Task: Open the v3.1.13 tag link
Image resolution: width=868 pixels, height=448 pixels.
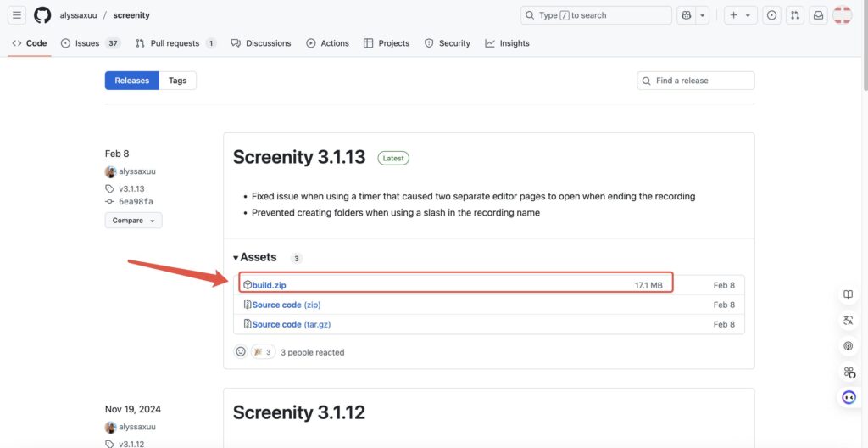Action: click(131, 188)
